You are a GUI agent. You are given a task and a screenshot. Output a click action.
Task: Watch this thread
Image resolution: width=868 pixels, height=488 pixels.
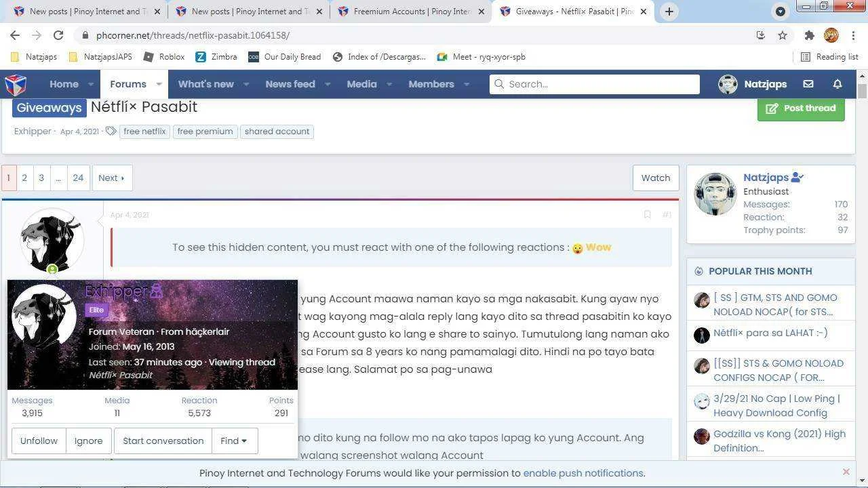coord(656,178)
